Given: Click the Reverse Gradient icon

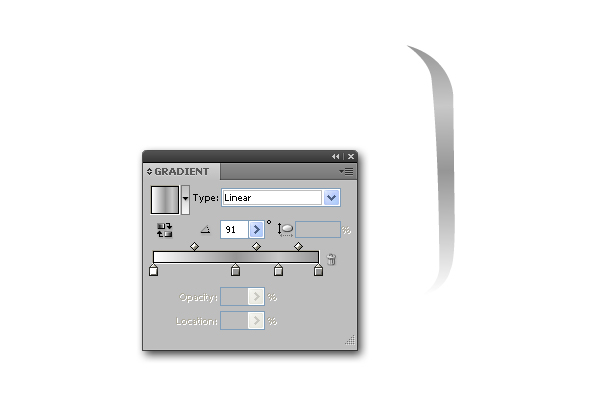Looking at the screenshot, I should point(165,230).
